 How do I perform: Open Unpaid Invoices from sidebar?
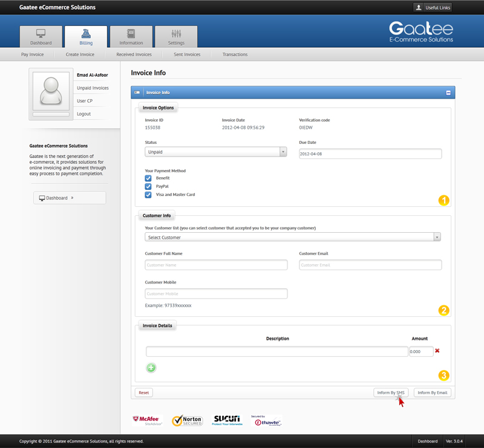[x=93, y=88]
